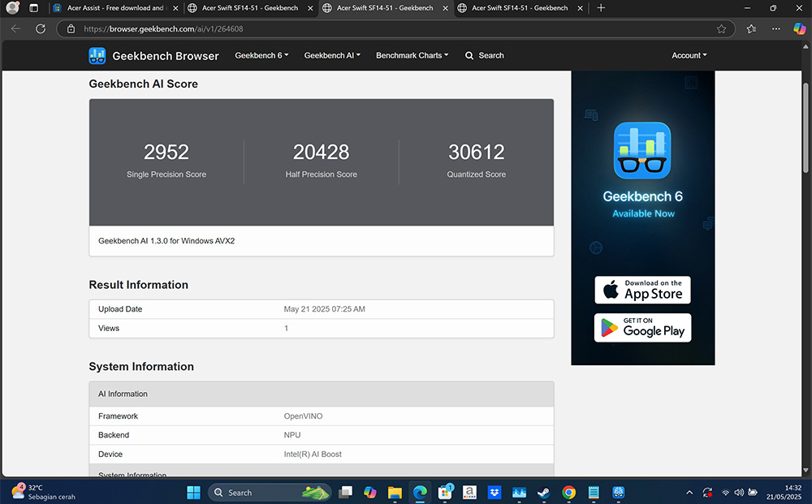Open browser profile avatar icon
The width and height of the screenshot is (812, 504).
pos(12,8)
